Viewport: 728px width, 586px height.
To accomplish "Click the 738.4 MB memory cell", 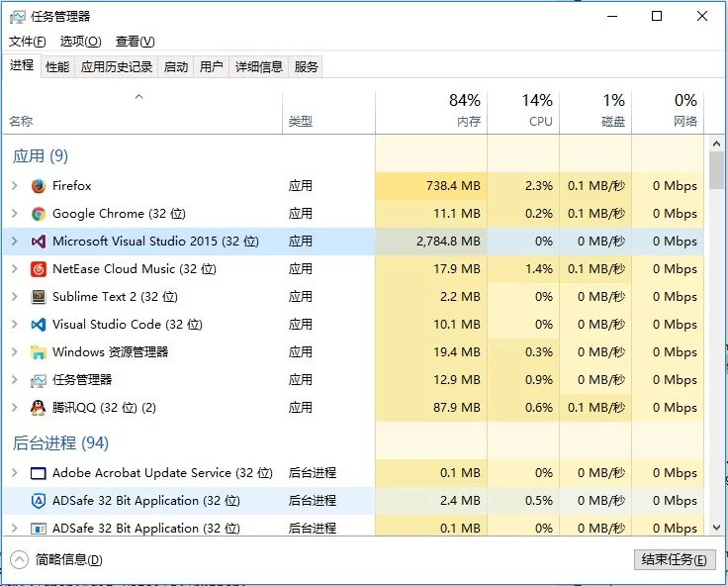I will coord(431,186).
